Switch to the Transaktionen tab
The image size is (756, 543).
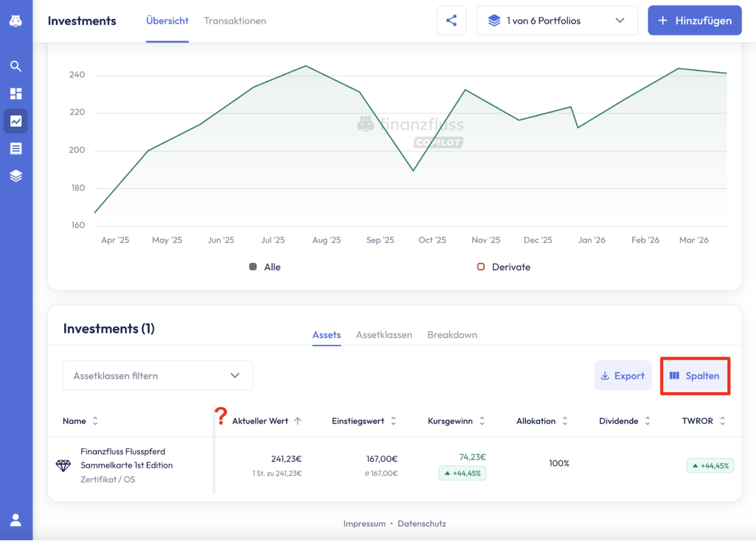click(235, 21)
